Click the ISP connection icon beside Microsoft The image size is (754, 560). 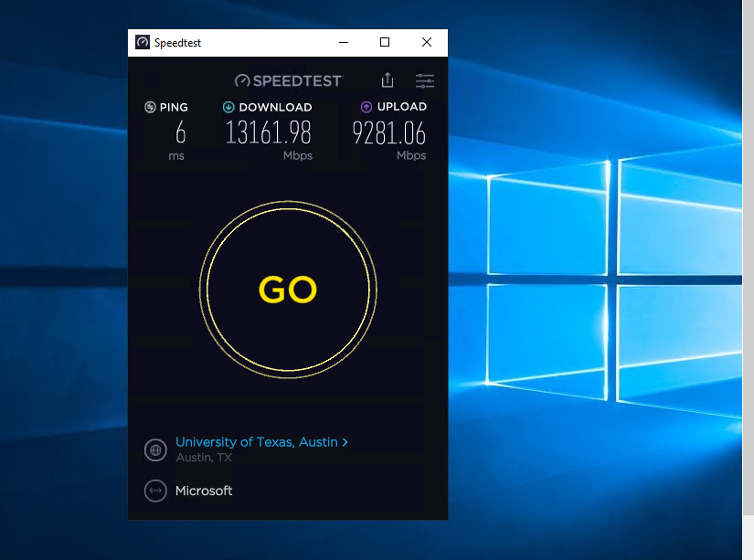click(x=155, y=491)
